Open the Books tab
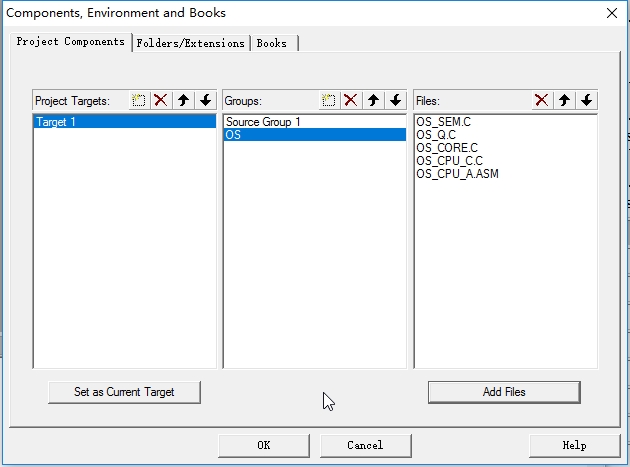This screenshot has height=467, width=630. 272,43
